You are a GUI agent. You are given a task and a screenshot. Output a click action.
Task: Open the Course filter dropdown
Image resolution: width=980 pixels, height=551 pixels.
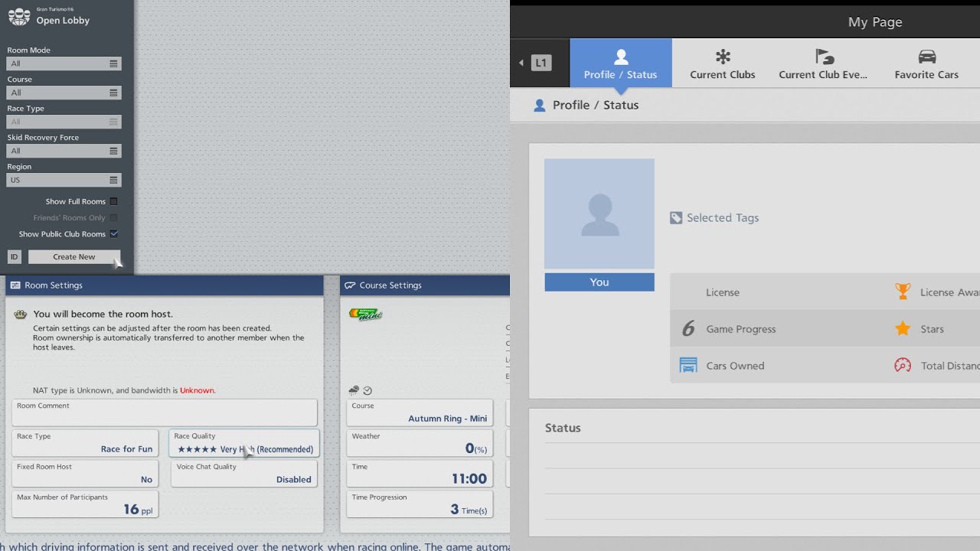pyautogui.click(x=64, y=93)
